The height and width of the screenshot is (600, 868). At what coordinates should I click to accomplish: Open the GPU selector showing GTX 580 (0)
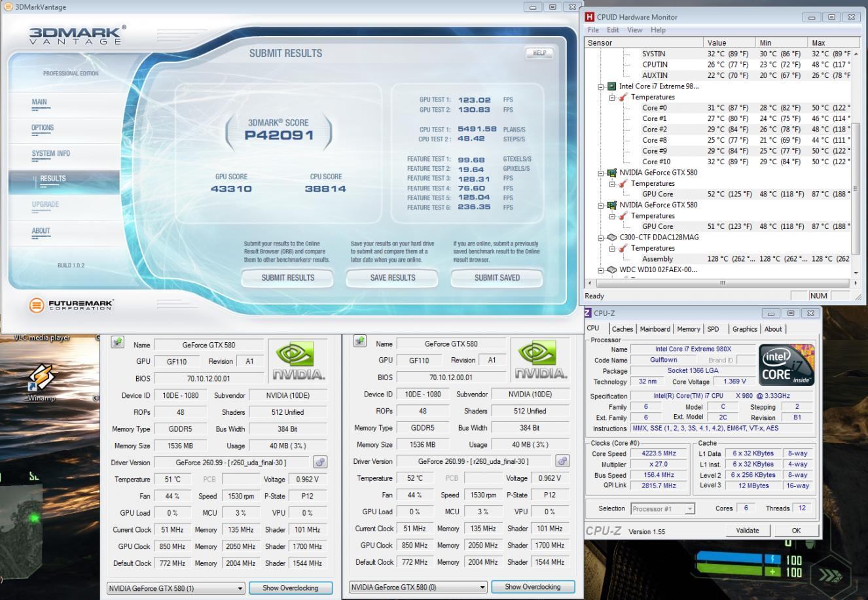pyautogui.click(x=418, y=587)
